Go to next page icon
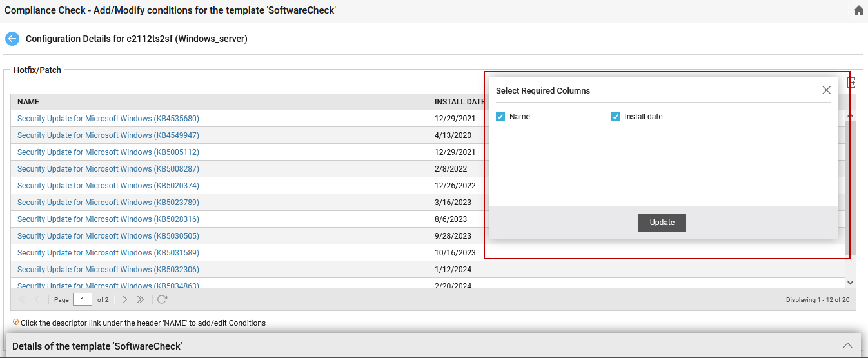The image size is (868, 358). [x=125, y=299]
